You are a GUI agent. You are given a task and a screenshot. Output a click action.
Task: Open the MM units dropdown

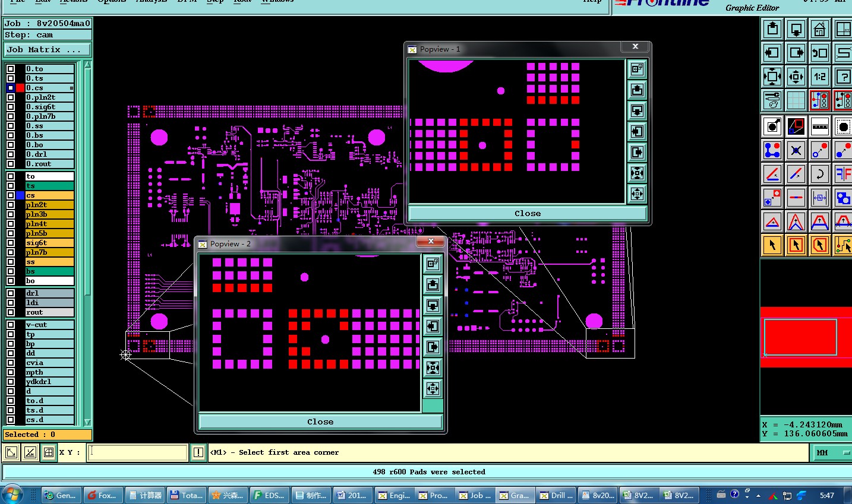point(831,452)
